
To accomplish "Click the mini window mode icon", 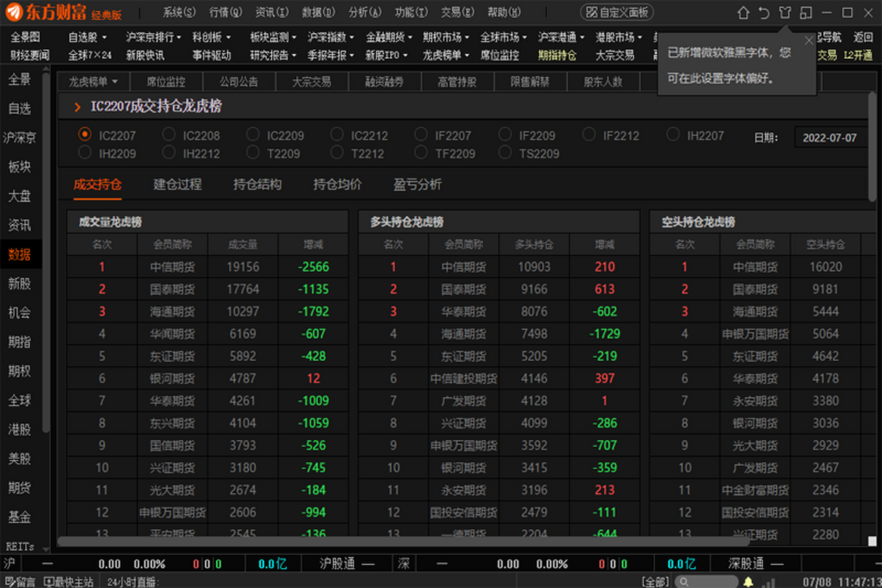I will tap(806, 13).
